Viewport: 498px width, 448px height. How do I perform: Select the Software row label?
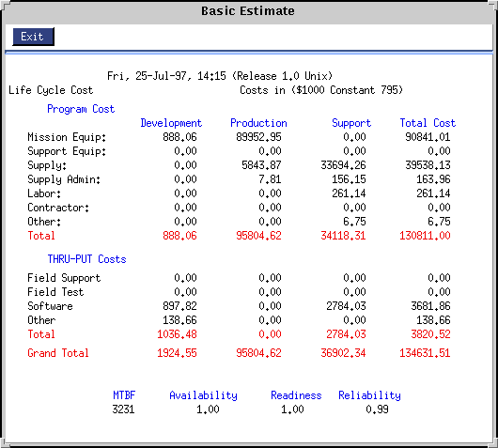click(x=50, y=306)
